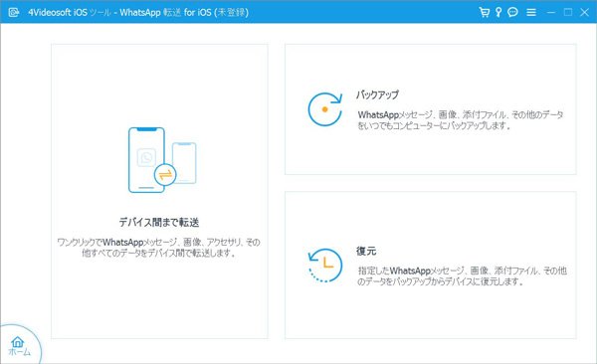Viewport: 597px width, 364px height.
Task: Close the WhatsApp転送 window
Action: 584,12
